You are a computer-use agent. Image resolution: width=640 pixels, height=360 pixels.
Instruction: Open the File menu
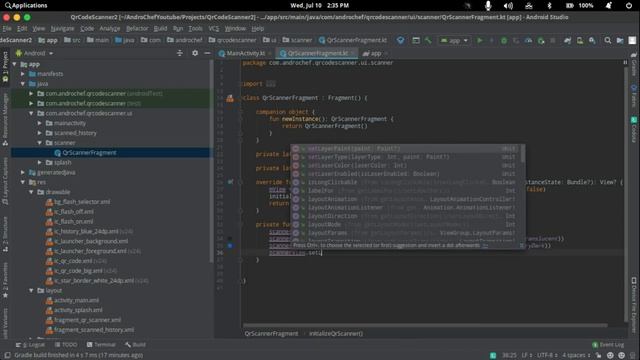[x=7, y=29]
